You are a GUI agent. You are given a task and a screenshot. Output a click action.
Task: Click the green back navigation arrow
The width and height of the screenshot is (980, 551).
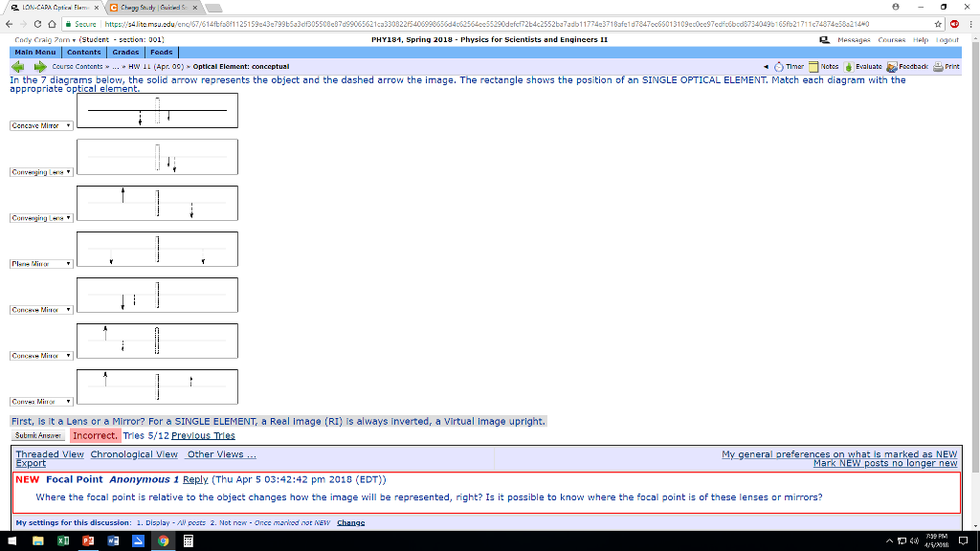[x=16, y=66]
